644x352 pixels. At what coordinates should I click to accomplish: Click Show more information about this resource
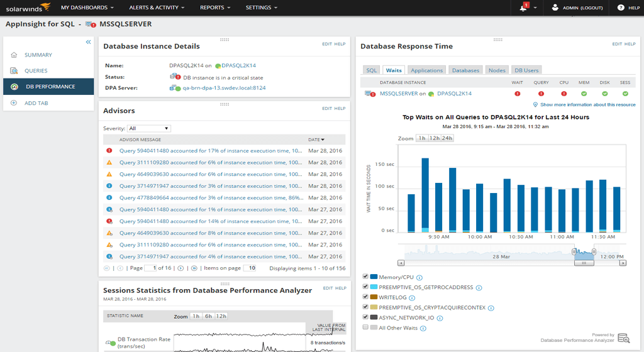pyautogui.click(x=588, y=104)
